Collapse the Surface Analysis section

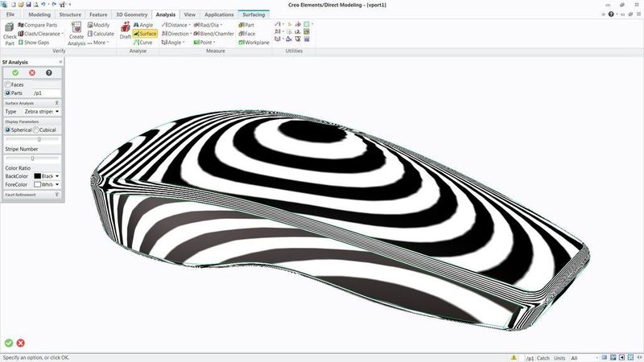(x=56, y=103)
